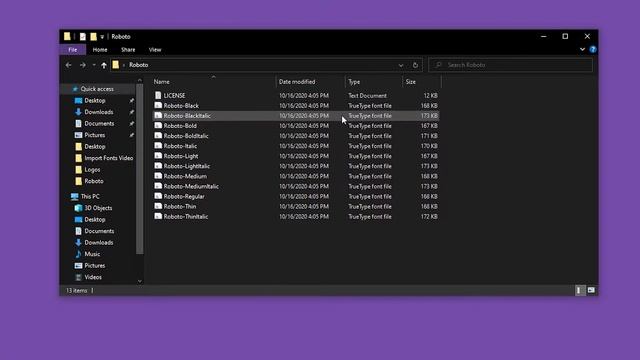Open the Roboto folder in sidebar
The image size is (640, 360).
94,181
